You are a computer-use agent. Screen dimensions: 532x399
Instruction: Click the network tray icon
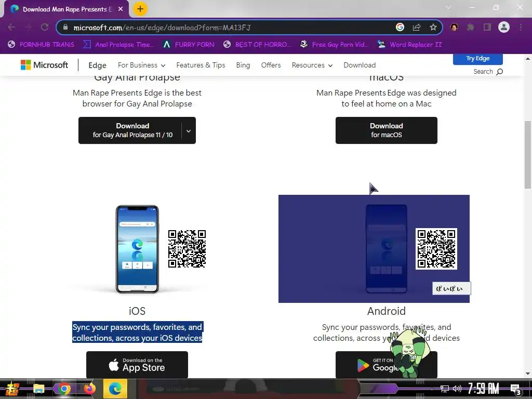[445, 389]
